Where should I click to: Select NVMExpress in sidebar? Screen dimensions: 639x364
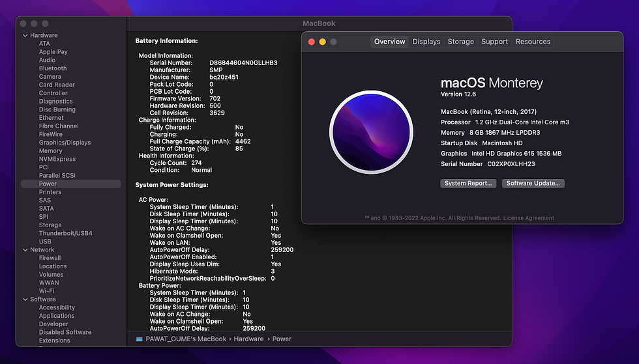57,159
